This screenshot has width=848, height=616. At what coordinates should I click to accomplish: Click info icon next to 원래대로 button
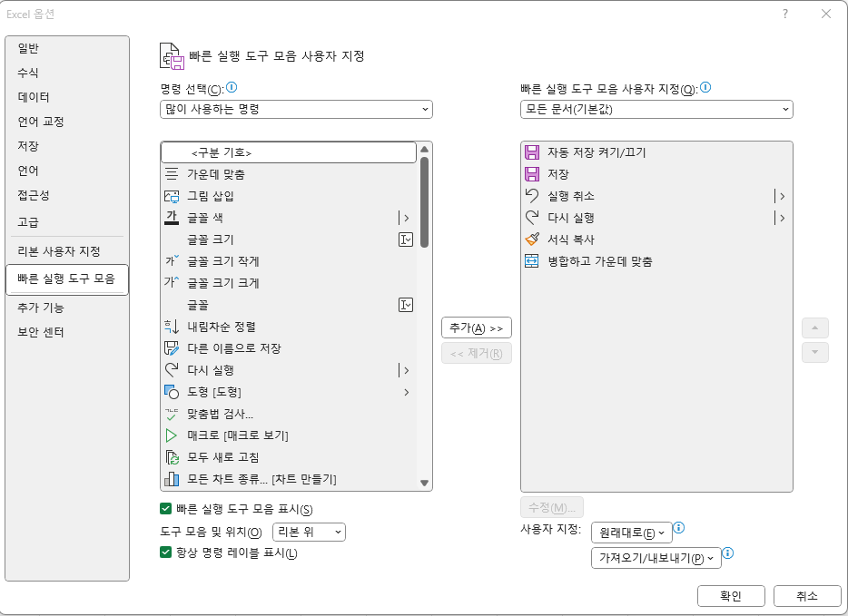coord(679,528)
